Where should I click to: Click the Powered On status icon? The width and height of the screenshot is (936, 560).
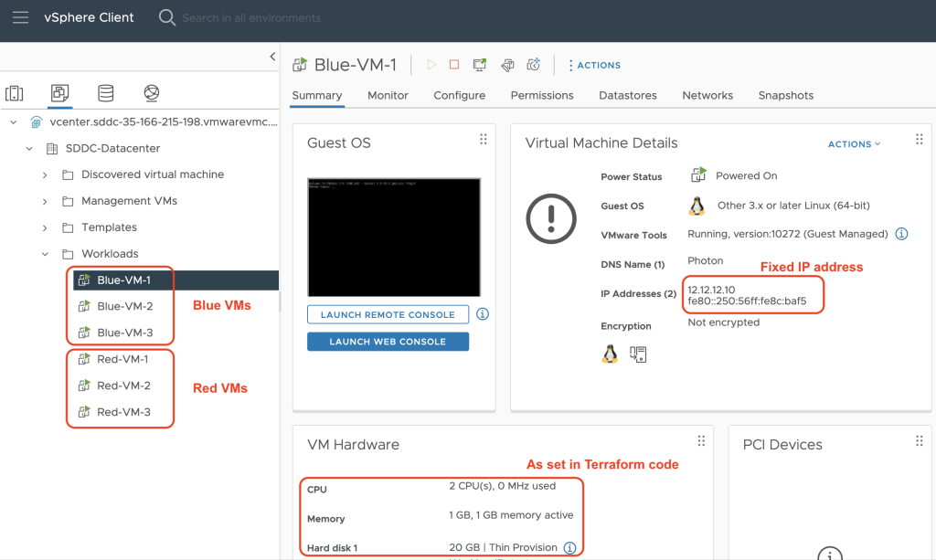point(698,174)
